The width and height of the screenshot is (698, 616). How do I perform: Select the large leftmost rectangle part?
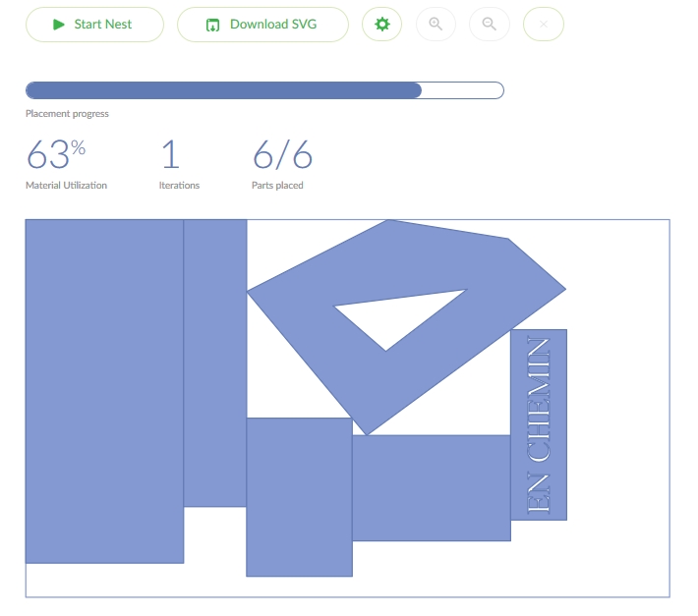(104, 391)
